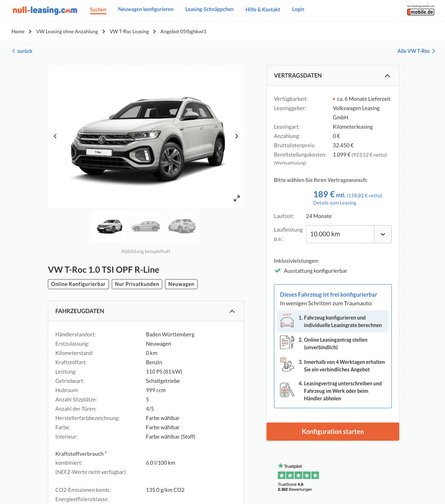Click the Trustpilot five-star rating
This screenshot has width=445, height=504.
tap(298, 475)
